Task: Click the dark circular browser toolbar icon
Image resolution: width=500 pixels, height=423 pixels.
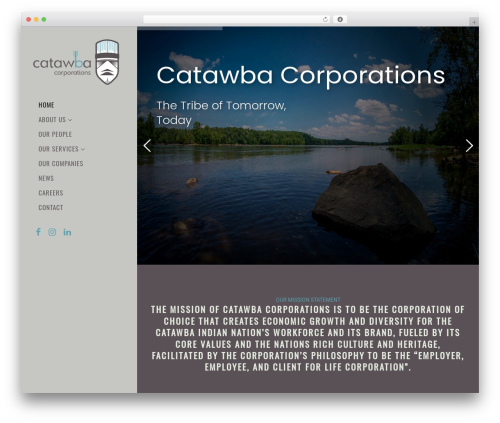Action: [x=340, y=19]
